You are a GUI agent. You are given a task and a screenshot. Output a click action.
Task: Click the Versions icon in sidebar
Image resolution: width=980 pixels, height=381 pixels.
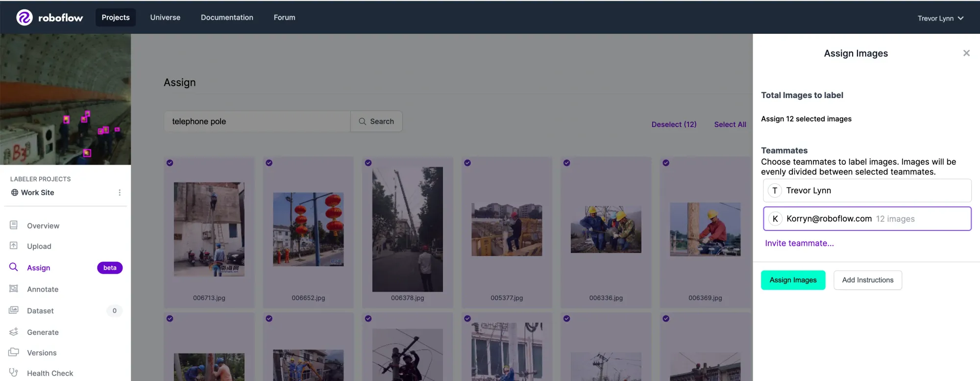14,352
